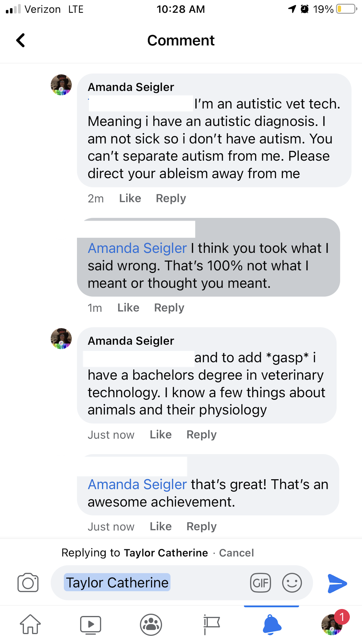Tap Amanda Seigler's avatar on first comment
The width and height of the screenshot is (362, 644).
61,85
